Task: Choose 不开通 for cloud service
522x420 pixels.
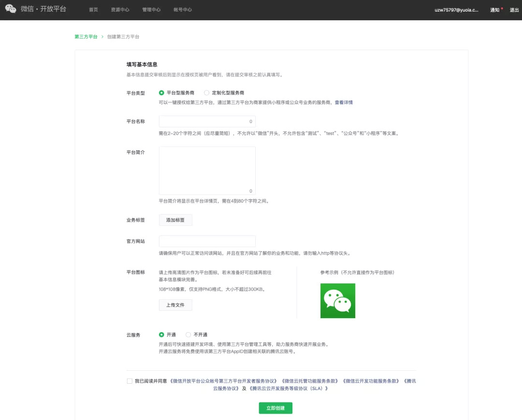Action: point(188,335)
